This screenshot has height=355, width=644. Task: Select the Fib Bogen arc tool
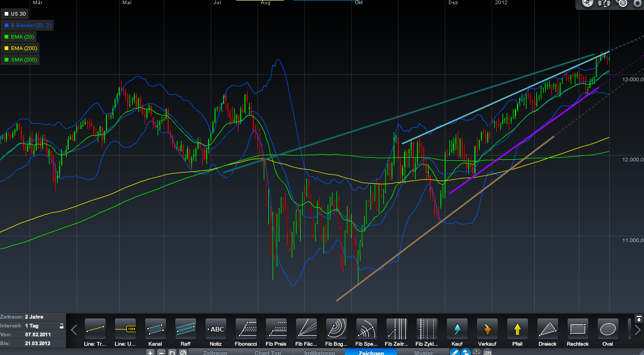[336, 329]
